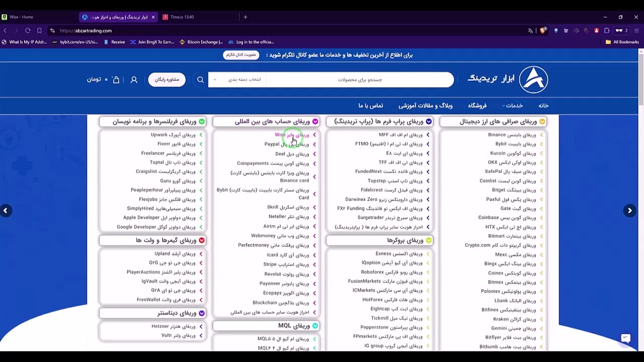Focus the product search field
This screenshot has width=644, height=362.
360,79
